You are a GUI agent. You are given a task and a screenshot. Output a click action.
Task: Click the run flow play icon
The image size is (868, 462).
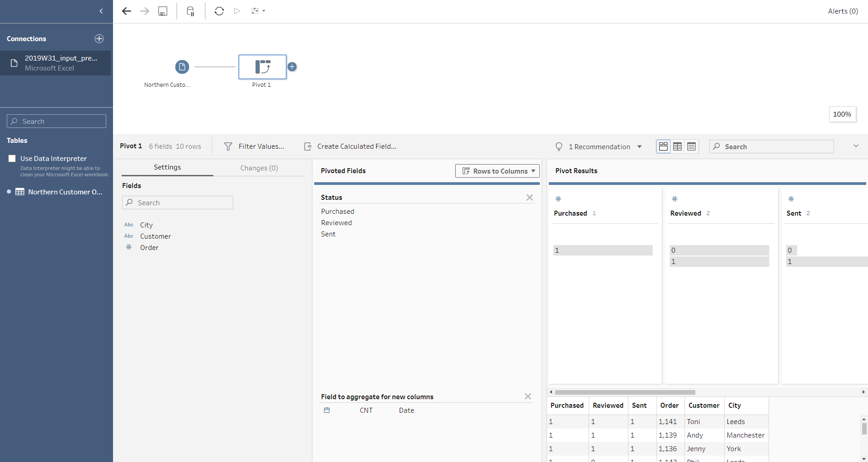point(237,11)
